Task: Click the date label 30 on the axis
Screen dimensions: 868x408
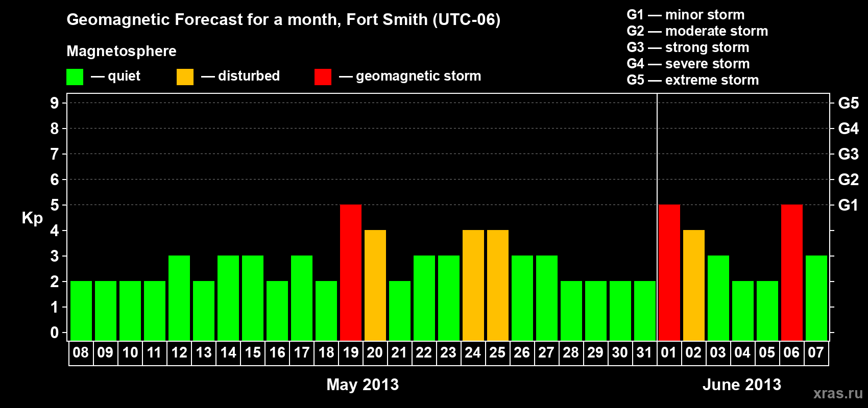Action: point(620,353)
